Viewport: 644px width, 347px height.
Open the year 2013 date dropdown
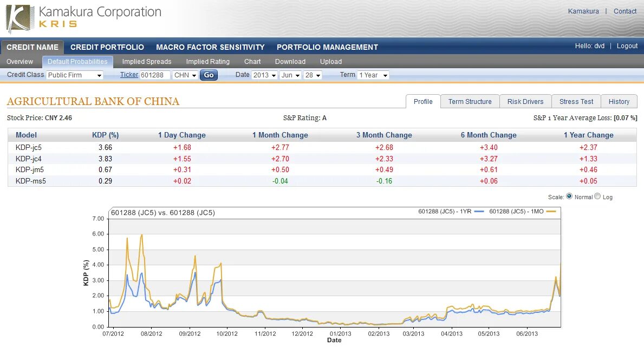(x=264, y=75)
